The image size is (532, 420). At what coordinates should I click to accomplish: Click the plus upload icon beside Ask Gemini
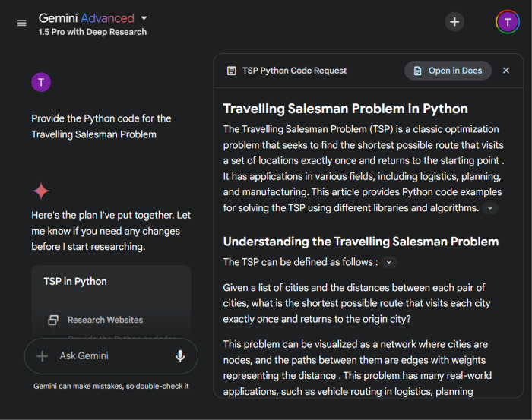tap(43, 355)
